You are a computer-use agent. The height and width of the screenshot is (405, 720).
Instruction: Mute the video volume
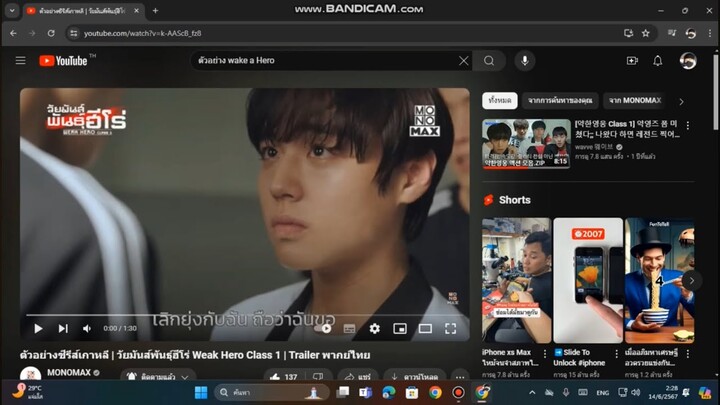tap(86, 328)
